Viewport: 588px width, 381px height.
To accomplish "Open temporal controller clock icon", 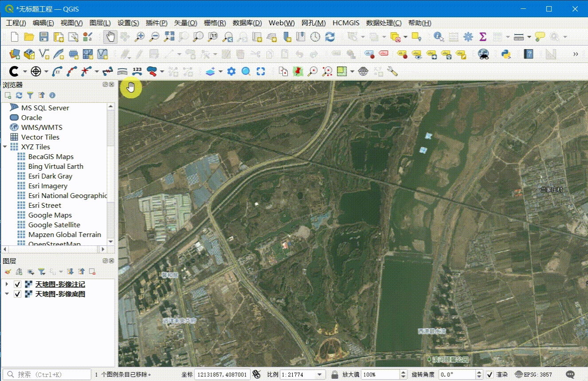I will click(x=315, y=37).
